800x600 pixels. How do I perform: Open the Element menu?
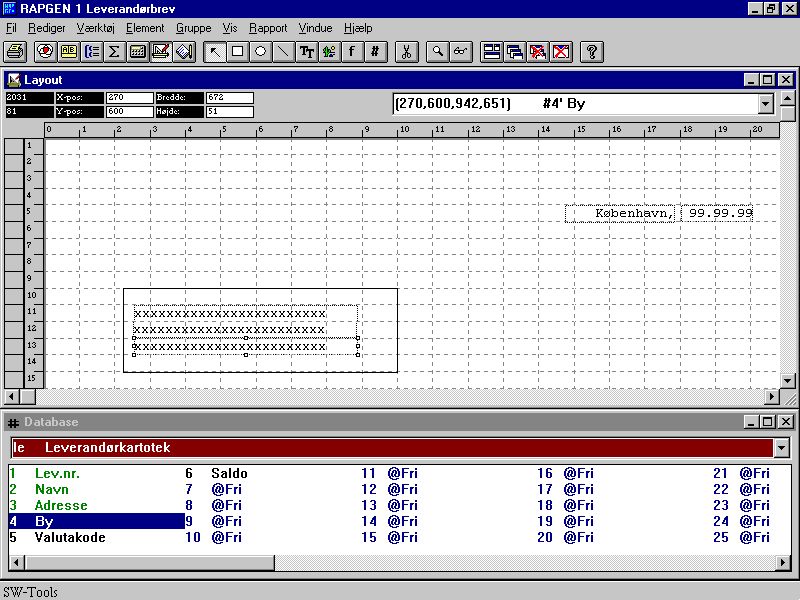(145, 28)
